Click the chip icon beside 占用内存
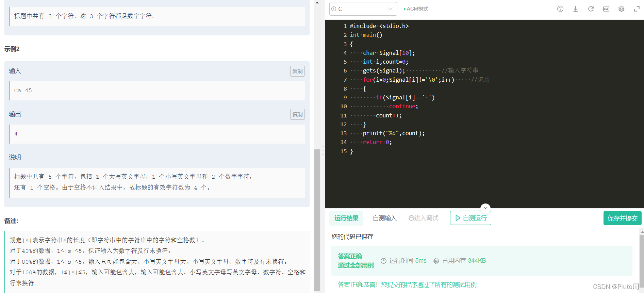This screenshot has width=644, height=293. [x=436, y=261]
